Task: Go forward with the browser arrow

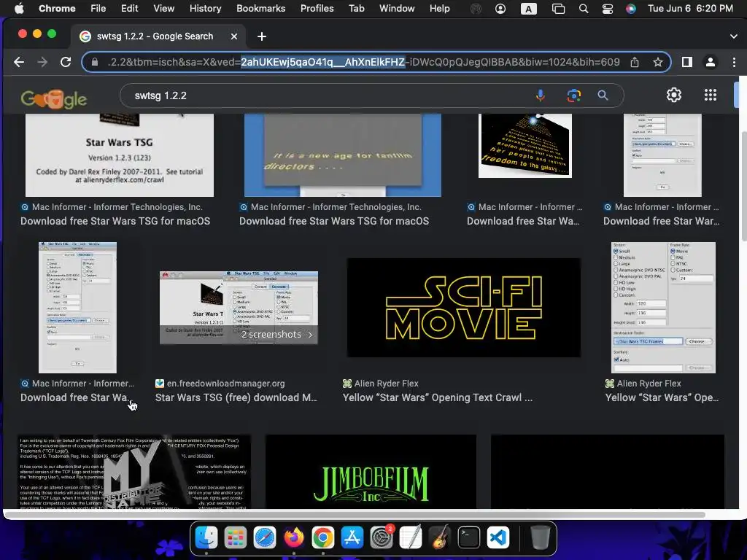Action: (42, 62)
